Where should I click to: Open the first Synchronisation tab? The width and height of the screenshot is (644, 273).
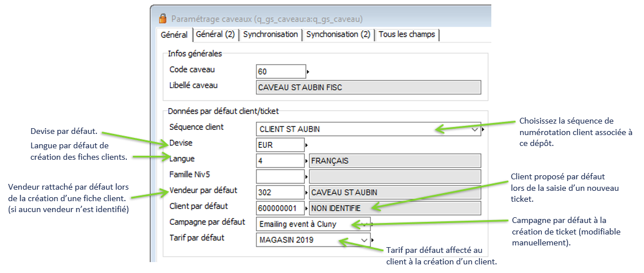coord(270,34)
